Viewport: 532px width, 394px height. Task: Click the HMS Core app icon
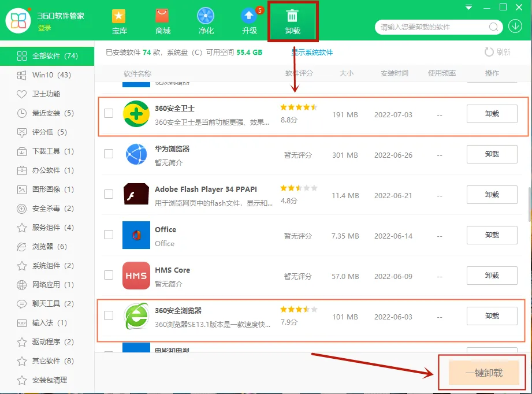point(136,275)
